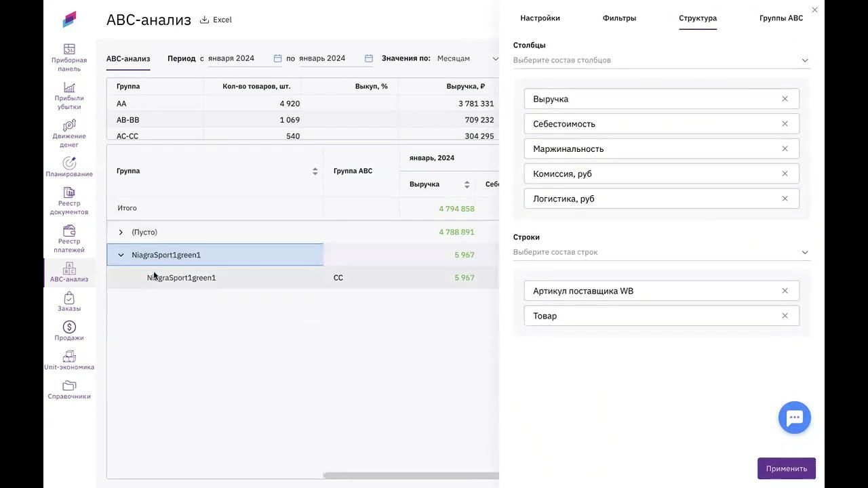
Task: Switch to the Настройки tab
Action: point(540,18)
